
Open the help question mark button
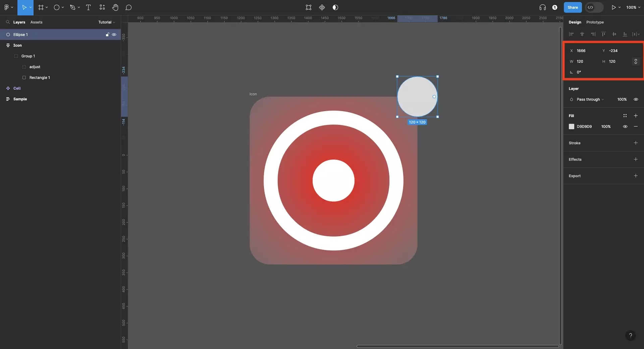tap(631, 335)
